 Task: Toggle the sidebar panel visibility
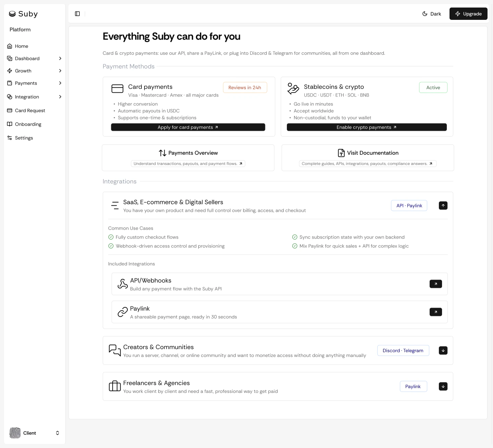[x=77, y=14]
